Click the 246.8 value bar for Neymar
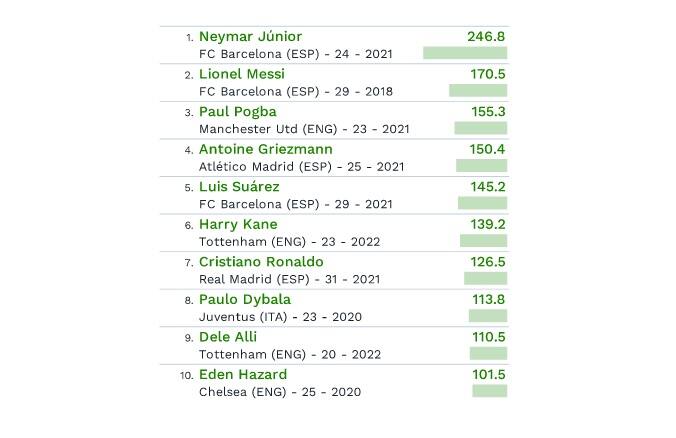 tap(465, 53)
